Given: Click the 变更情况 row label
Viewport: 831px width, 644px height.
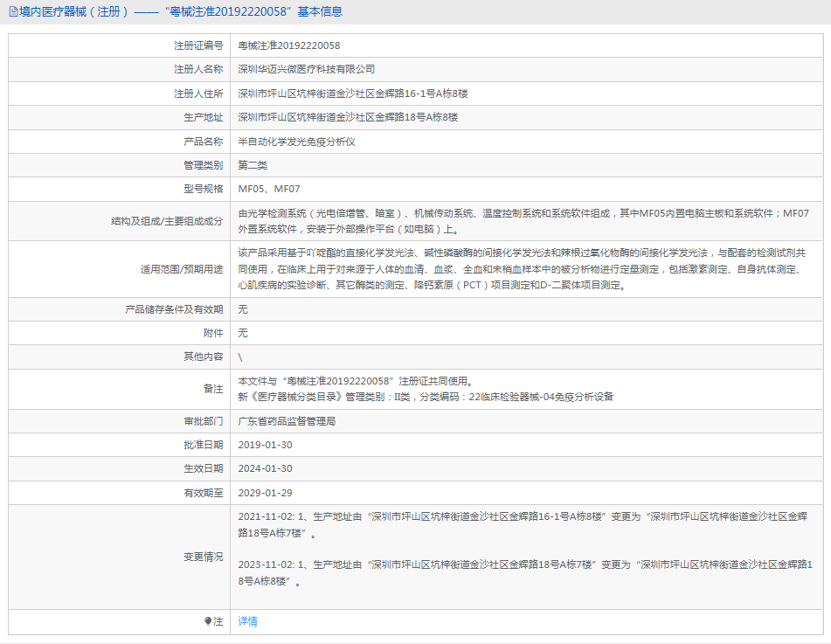Looking at the screenshot, I should pyautogui.click(x=204, y=557).
